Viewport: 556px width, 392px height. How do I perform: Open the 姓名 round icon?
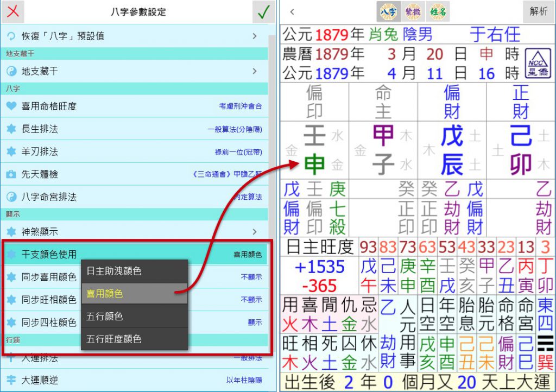[x=437, y=11]
